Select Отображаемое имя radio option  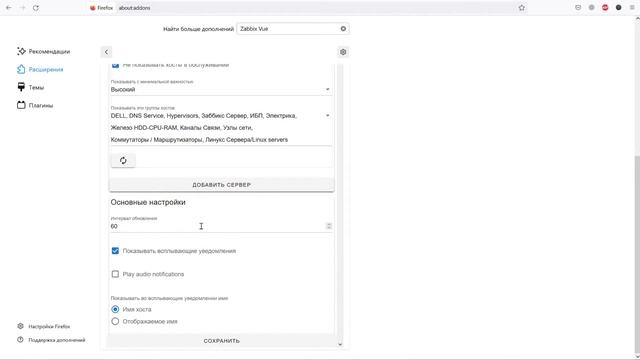(115, 321)
